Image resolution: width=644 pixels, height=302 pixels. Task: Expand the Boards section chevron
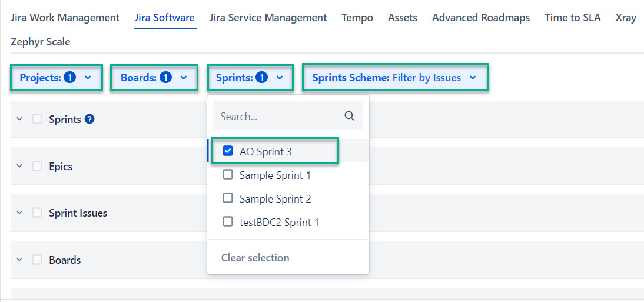[x=19, y=260]
